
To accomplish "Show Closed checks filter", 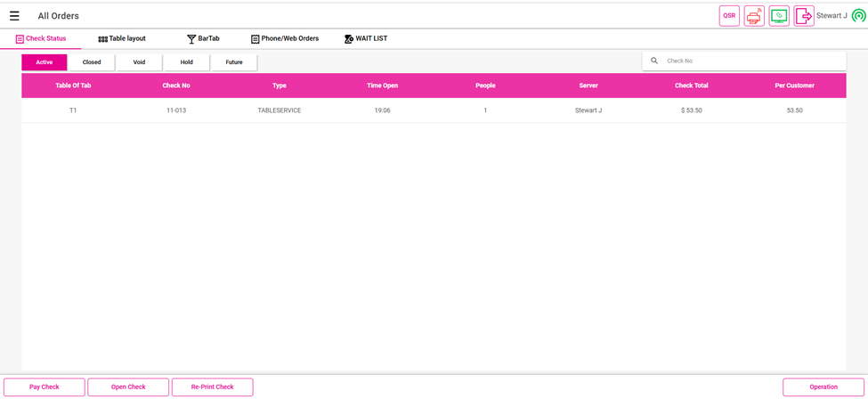I will point(92,62).
